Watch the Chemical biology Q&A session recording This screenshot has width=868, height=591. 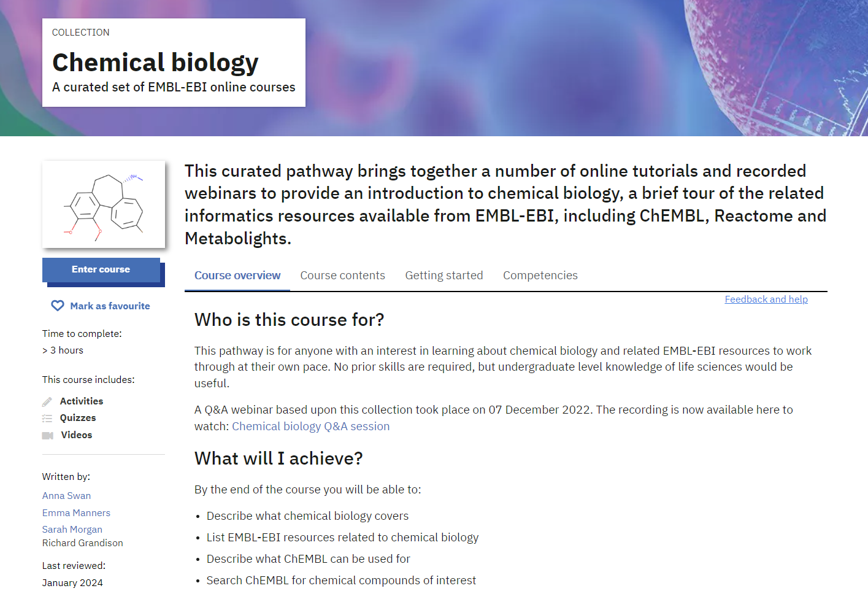click(x=310, y=426)
